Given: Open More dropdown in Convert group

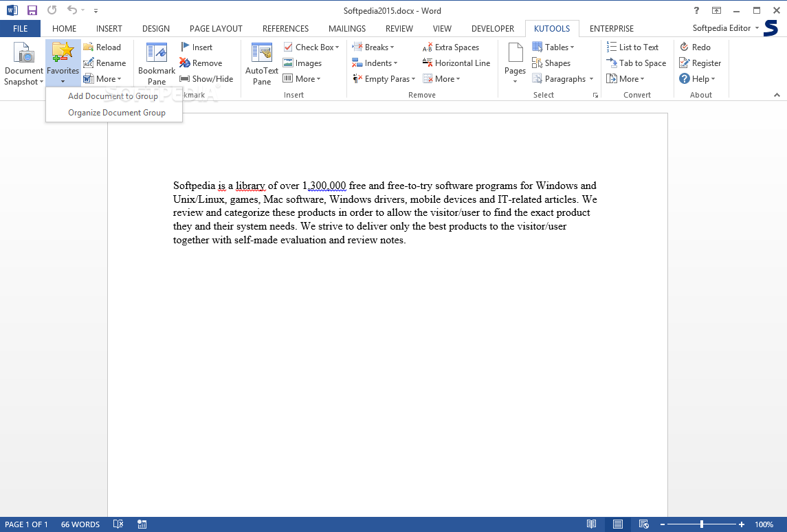Looking at the screenshot, I should tap(625, 79).
